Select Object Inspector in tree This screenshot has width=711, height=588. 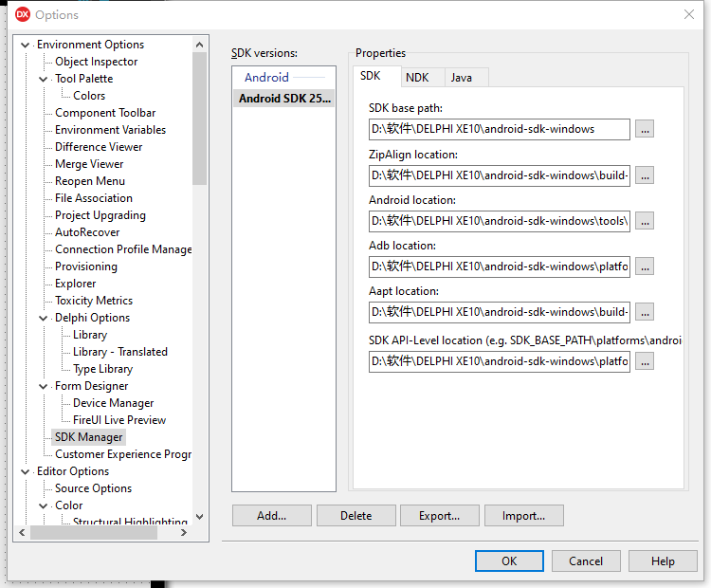coord(96,62)
